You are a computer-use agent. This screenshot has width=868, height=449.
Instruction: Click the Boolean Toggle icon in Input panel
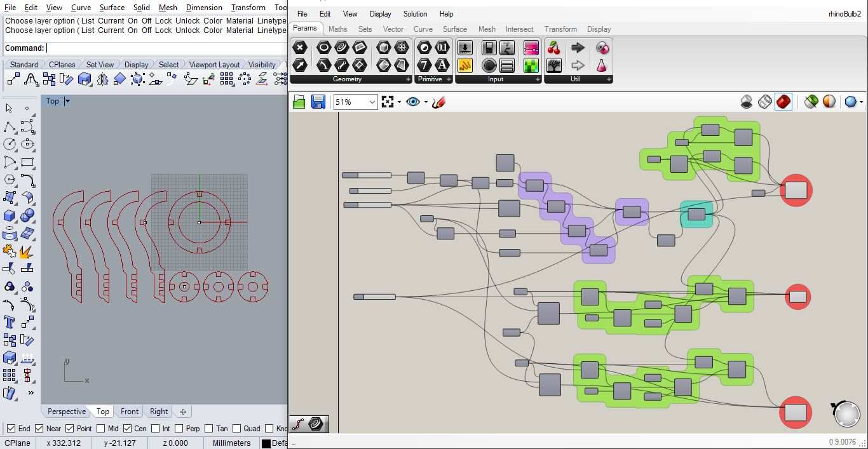pos(489,48)
